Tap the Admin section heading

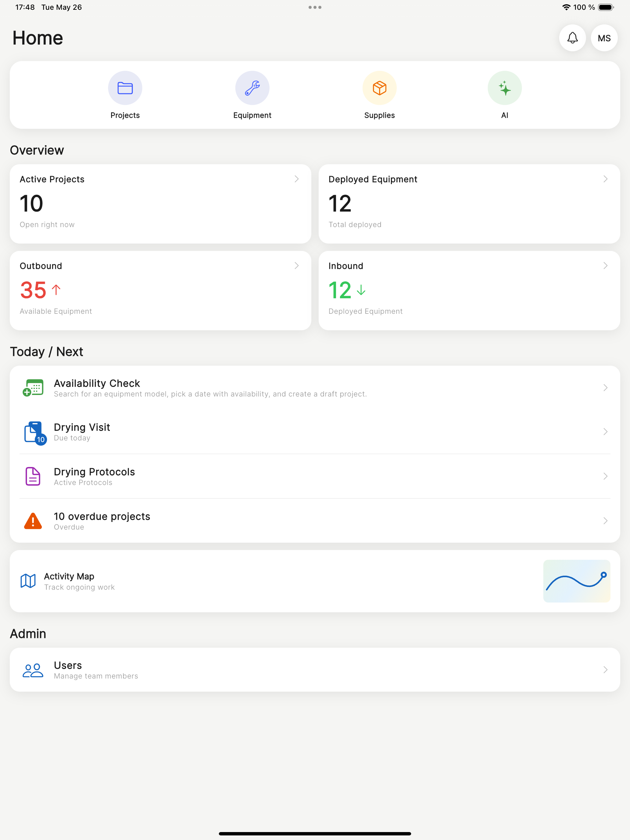[x=28, y=634]
